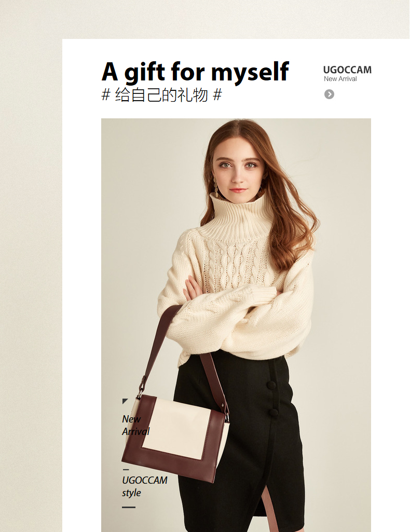Viewport: 410px width, 532px height.
Task: Click the model's gold dangling earring
Action: coord(216,187)
